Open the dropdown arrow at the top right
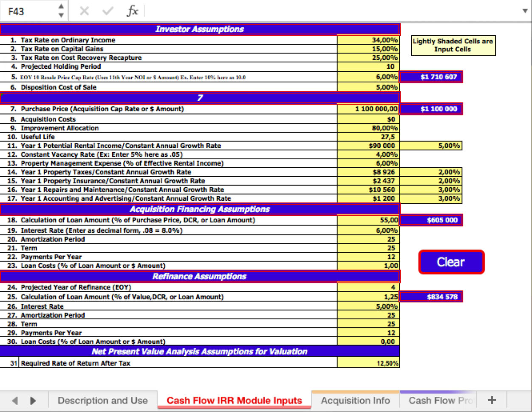Image resolution: width=532 pixels, height=412 pixels. point(525,11)
